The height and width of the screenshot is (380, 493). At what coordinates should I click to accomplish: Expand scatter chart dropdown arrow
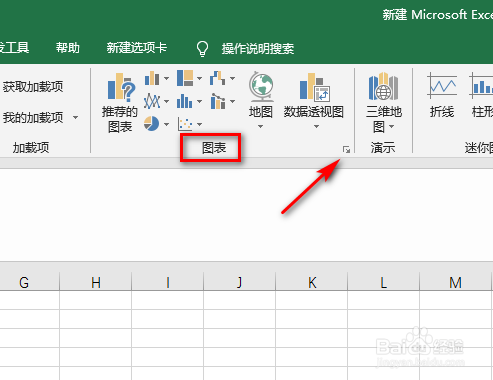click(199, 124)
